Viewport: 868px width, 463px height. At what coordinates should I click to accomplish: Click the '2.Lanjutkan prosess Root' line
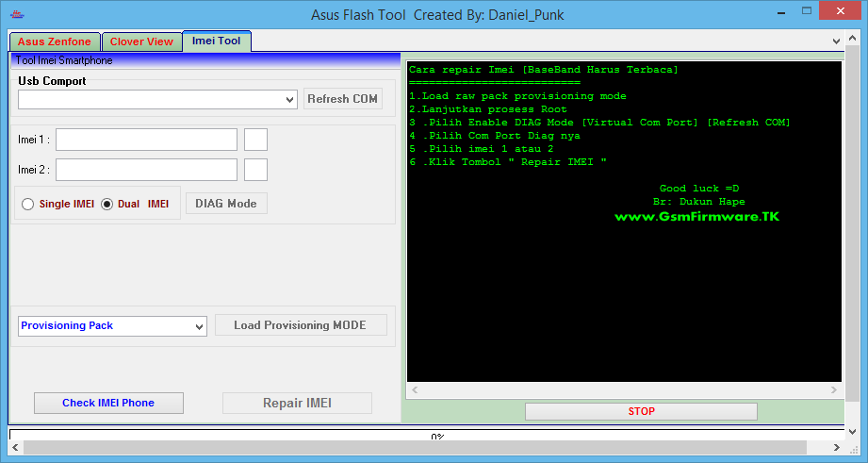click(x=487, y=109)
